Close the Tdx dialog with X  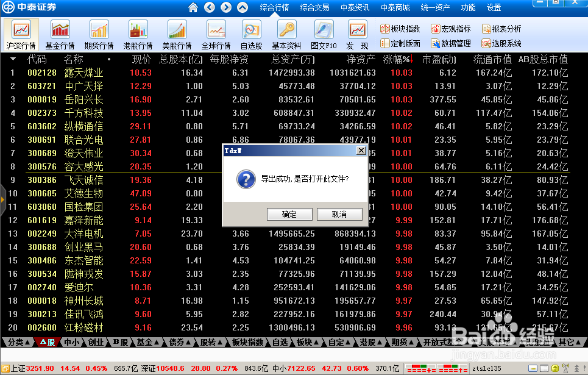(x=361, y=151)
